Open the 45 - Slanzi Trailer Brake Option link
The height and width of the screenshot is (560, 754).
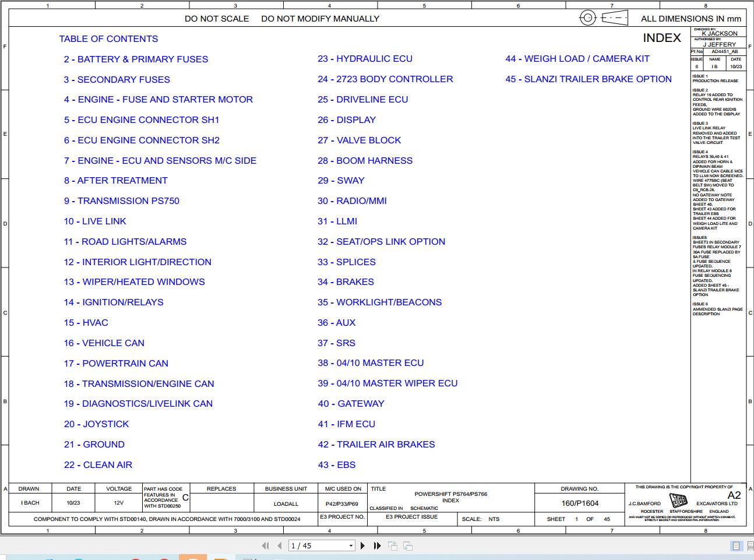pos(589,79)
